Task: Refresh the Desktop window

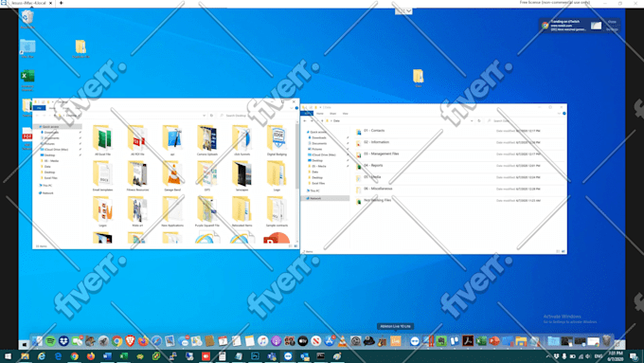Action: 211,116
